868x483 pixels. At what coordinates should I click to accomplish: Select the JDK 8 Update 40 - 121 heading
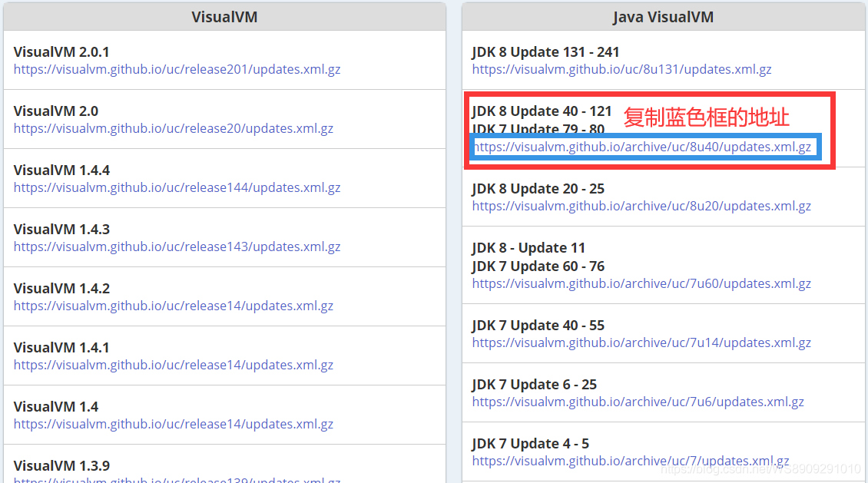[542, 111]
